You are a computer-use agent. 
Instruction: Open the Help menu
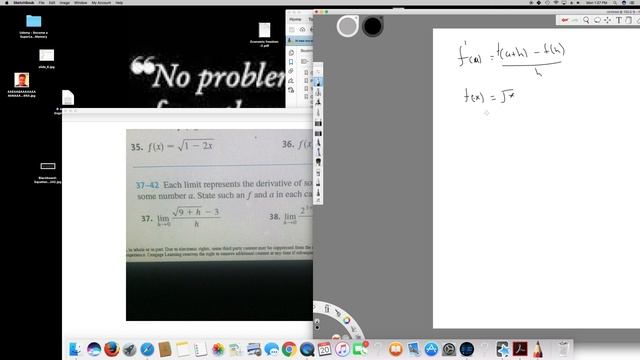pos(119,2)
